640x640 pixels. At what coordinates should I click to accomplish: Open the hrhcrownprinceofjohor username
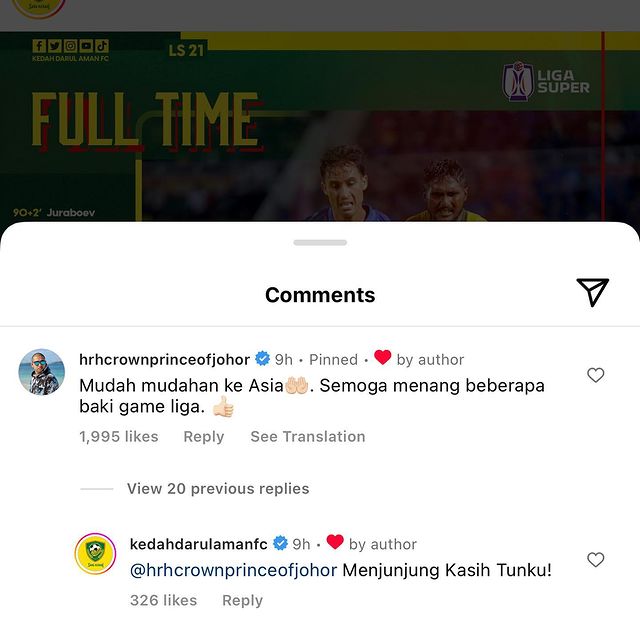(x=164, y=360)
